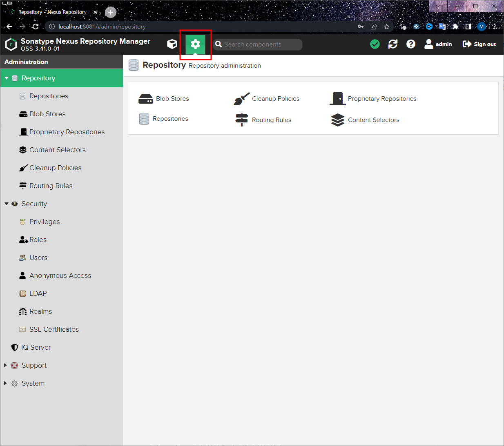Click the Refresh arrows icon in header
Viewport: 504px width, 446px height.
(393, 44)
